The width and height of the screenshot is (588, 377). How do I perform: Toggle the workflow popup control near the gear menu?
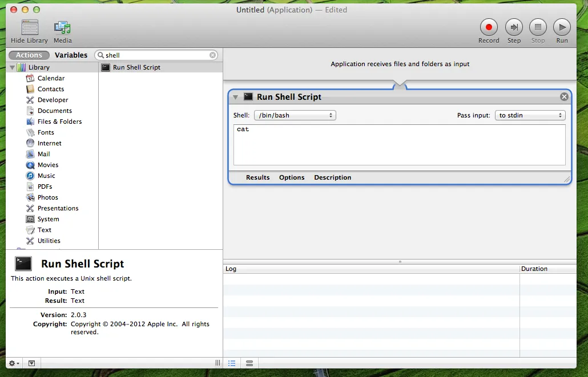click(x=31, y=363)
